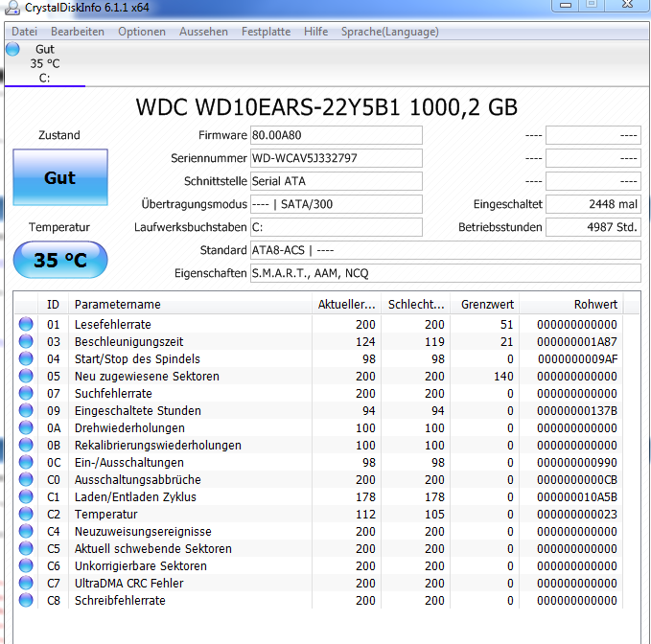Select the Eingeschaltete Stunden parameter name
Screen dimensions: 651x644
(137, 410)
